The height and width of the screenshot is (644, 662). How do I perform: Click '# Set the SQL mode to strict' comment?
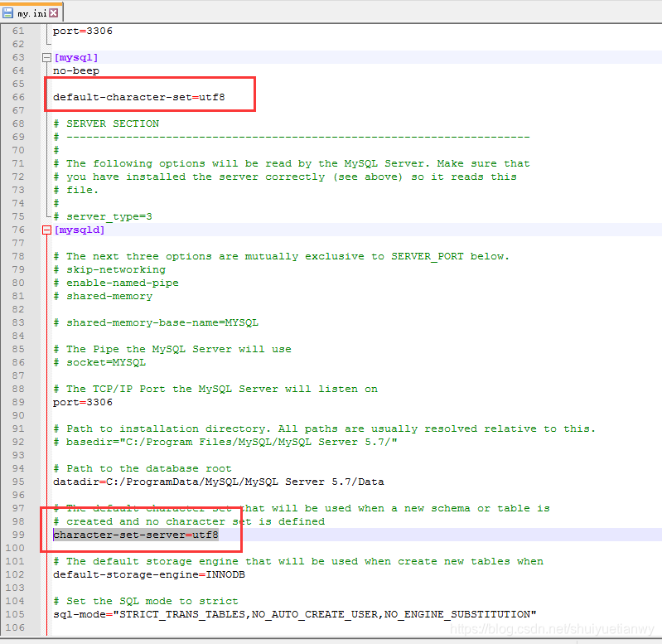(x=146, y=601)
